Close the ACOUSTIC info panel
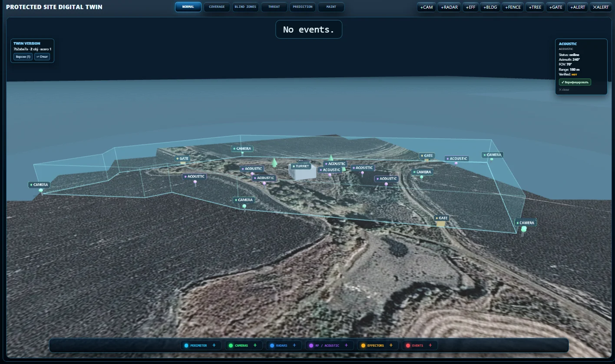615x364 pixels. point(564,90)
